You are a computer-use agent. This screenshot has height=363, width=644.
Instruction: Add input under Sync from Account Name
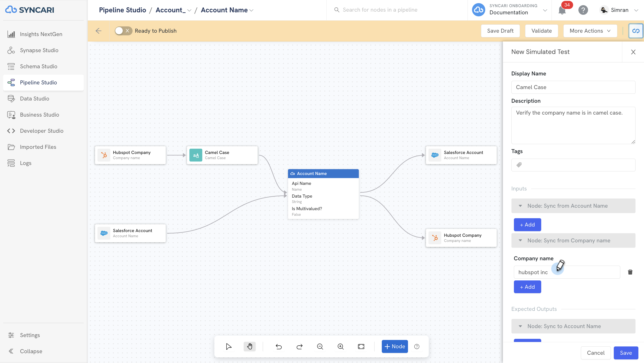tap(528, 225)
